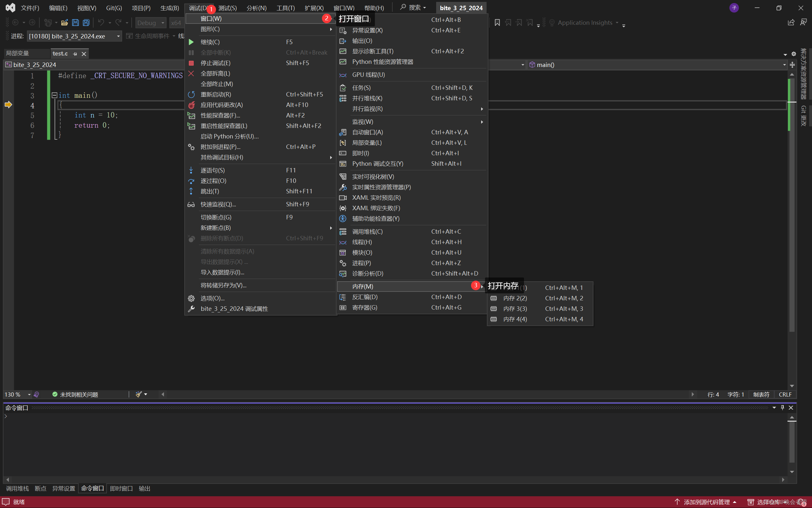Click the Call Stack (调用堆栈) icon in submenu

click(x=343, y=231)
